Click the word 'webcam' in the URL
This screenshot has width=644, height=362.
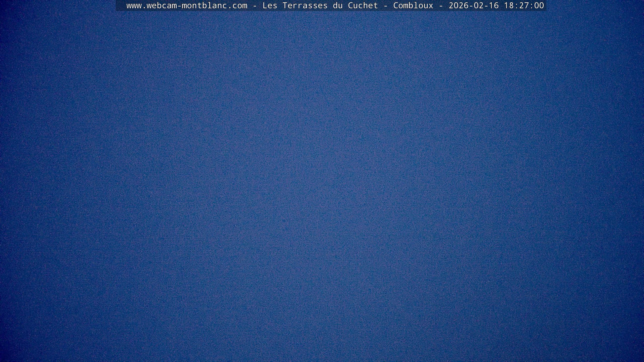click(162, 6)
